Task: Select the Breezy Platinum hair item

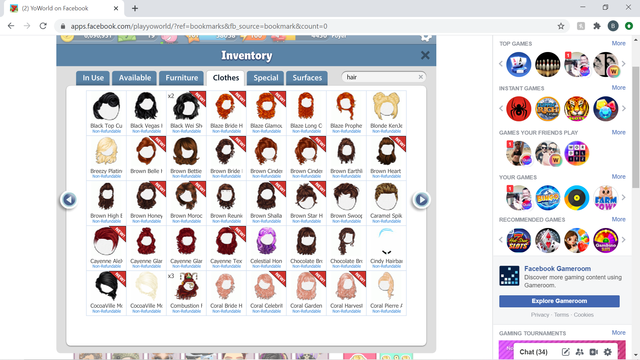Action: click(x=107, y=158)
